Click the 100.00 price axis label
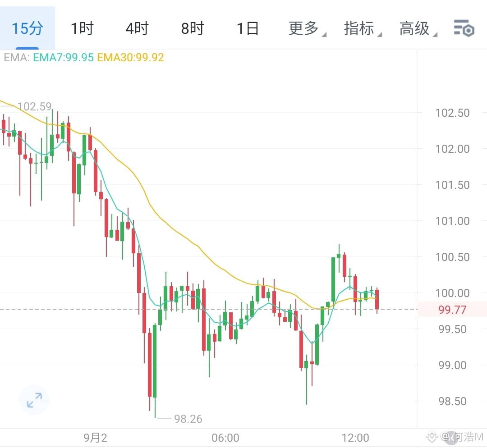 pyautogui.click(x=453, y=293)
